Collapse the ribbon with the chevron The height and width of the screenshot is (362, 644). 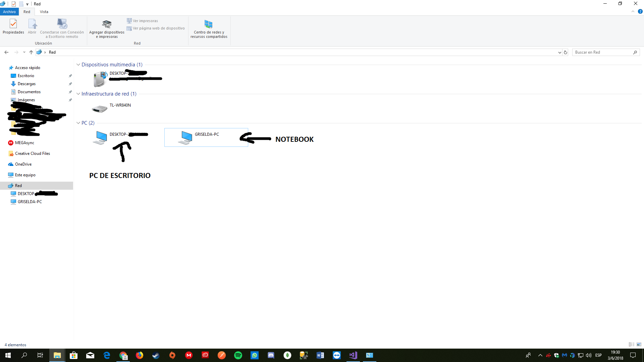point(633,11)
